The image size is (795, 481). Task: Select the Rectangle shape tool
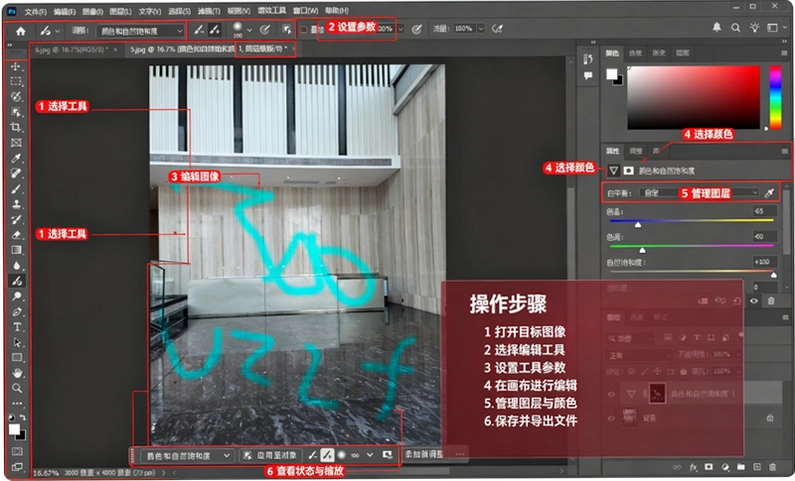(x=16, y=357)
